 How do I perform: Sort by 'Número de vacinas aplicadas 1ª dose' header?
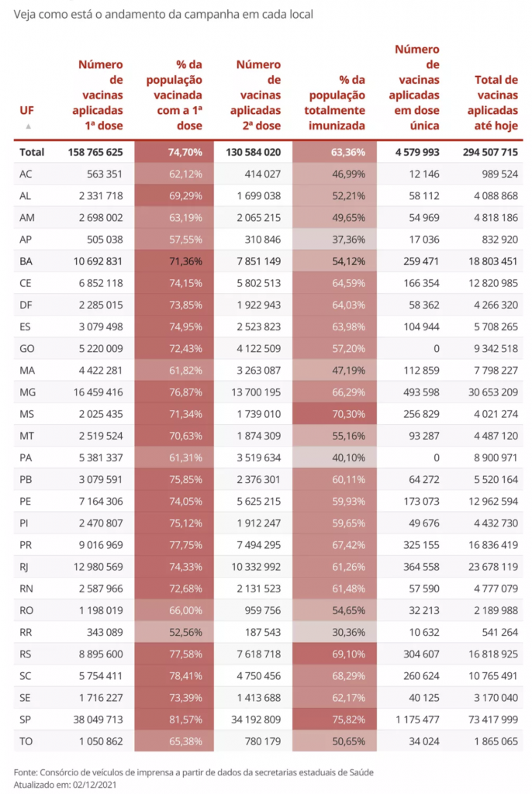pyautogui.click(x=100, y=95)
